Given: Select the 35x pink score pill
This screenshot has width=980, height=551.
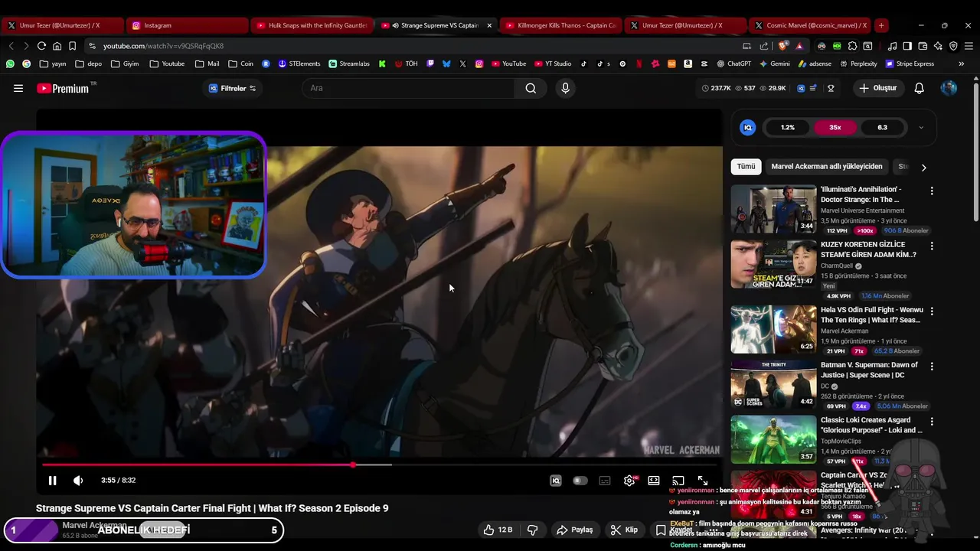Looking at the screenshot, I should tap(835, 128).
